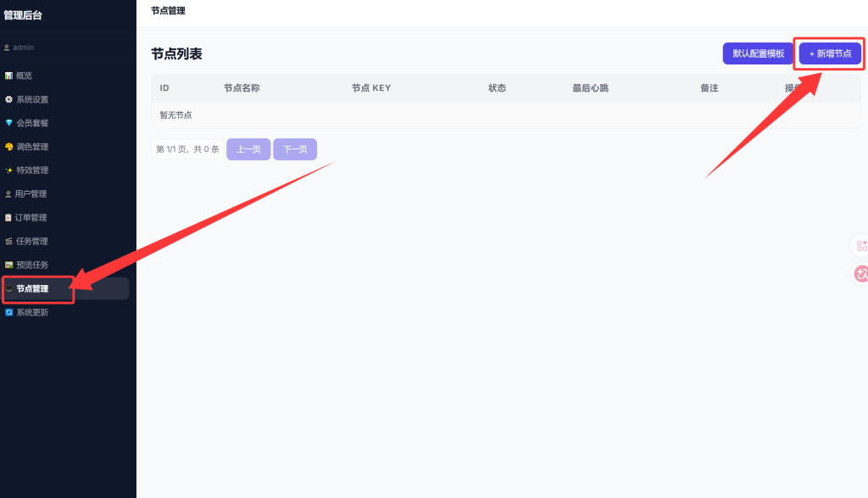This screenshot has height=498, width=868.
Task: Click the 系统更新 refresh icon
Action: coord(8,312)
